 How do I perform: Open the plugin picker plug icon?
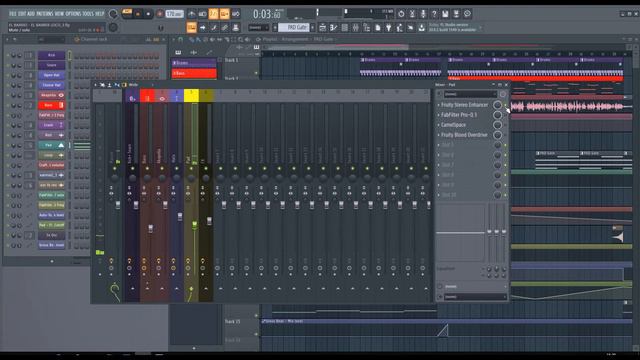[389, 28]
